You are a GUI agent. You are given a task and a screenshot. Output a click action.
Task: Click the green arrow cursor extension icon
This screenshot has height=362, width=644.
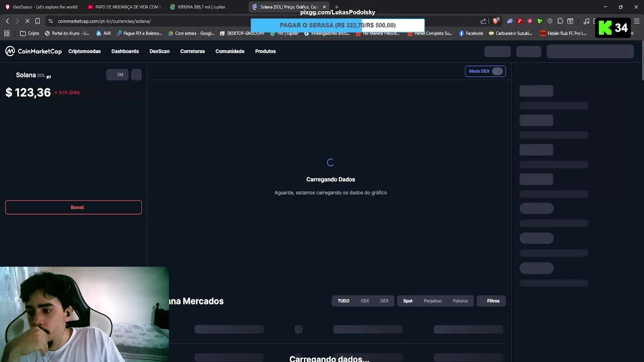(540, 21)
